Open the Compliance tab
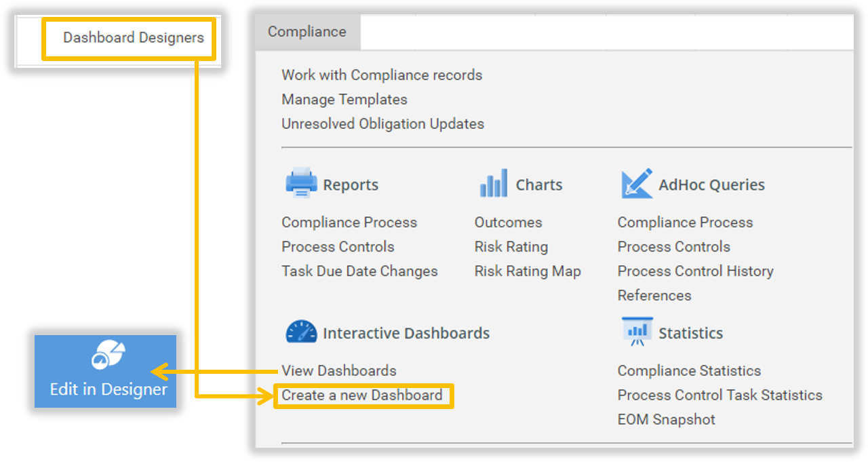This screenshot has height=462, width=868. [307, 32]
